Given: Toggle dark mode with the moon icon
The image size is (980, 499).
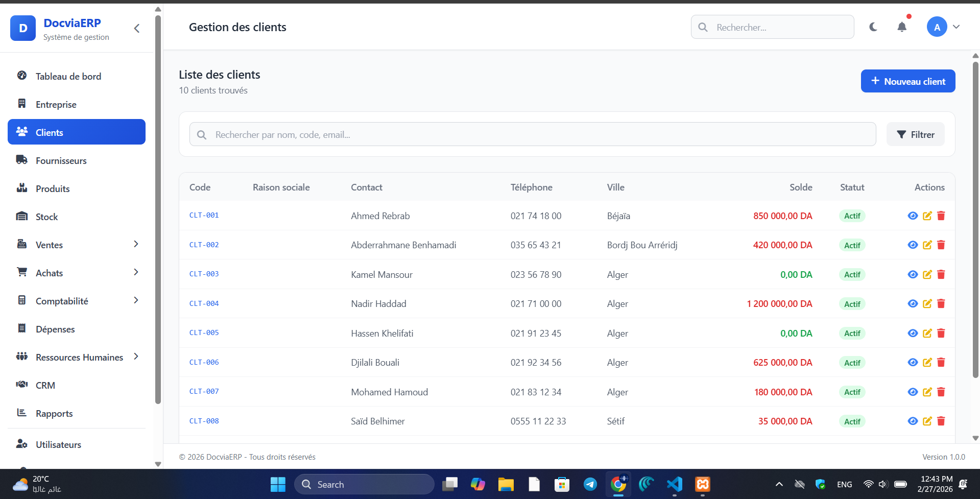Looking at the screenshot, I should [x=873, y=27].
